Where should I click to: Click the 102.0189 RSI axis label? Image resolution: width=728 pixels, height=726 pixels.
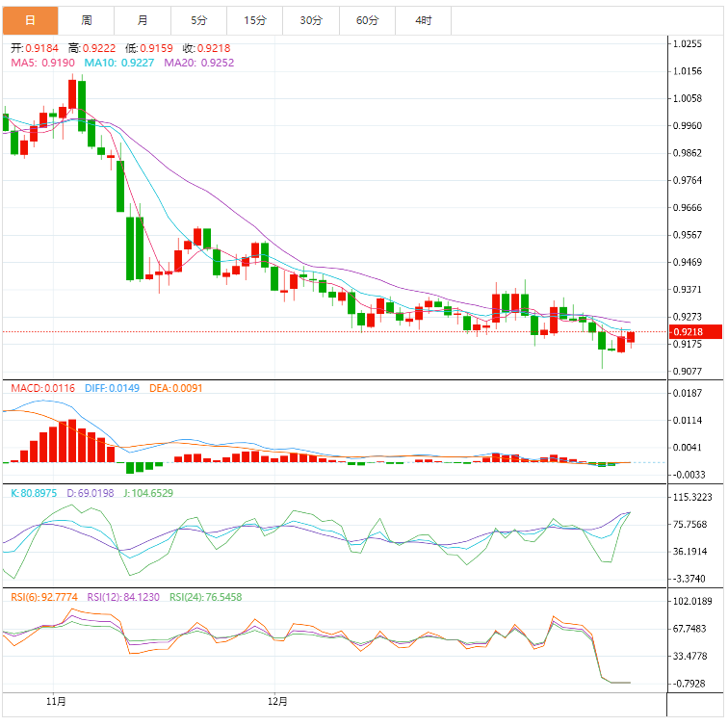692,601
